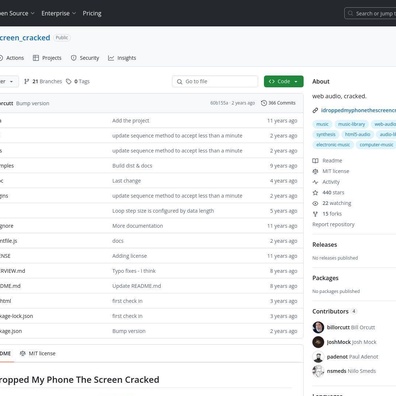Click the Insights graph icon
The width and height of the screenshot is (396, 396).
coord(111,58)
